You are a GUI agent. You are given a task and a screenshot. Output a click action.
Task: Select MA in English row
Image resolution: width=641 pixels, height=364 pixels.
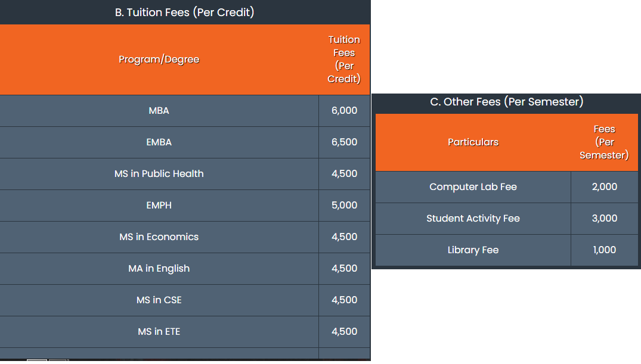[185, 269]
